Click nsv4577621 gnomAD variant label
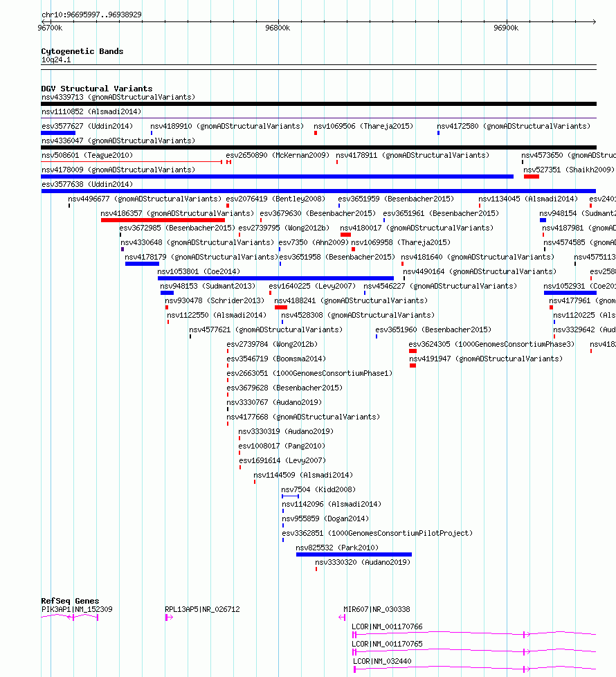 [266, 330]
